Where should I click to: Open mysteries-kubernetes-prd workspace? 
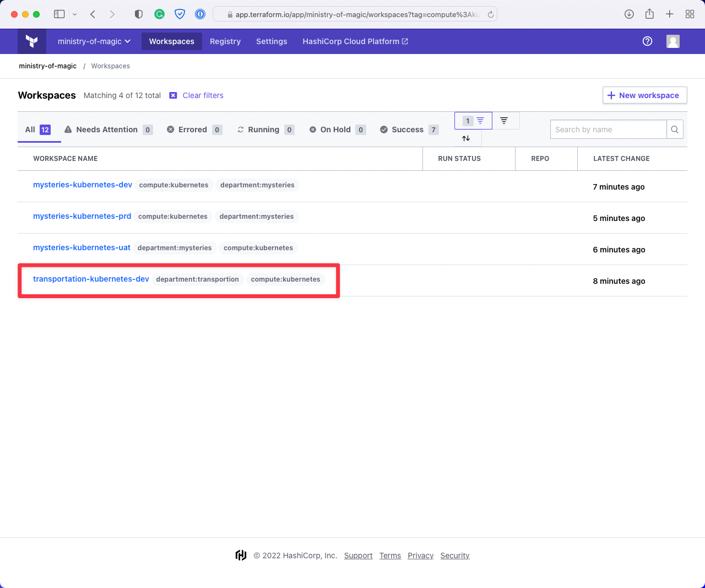pos(82,216)
